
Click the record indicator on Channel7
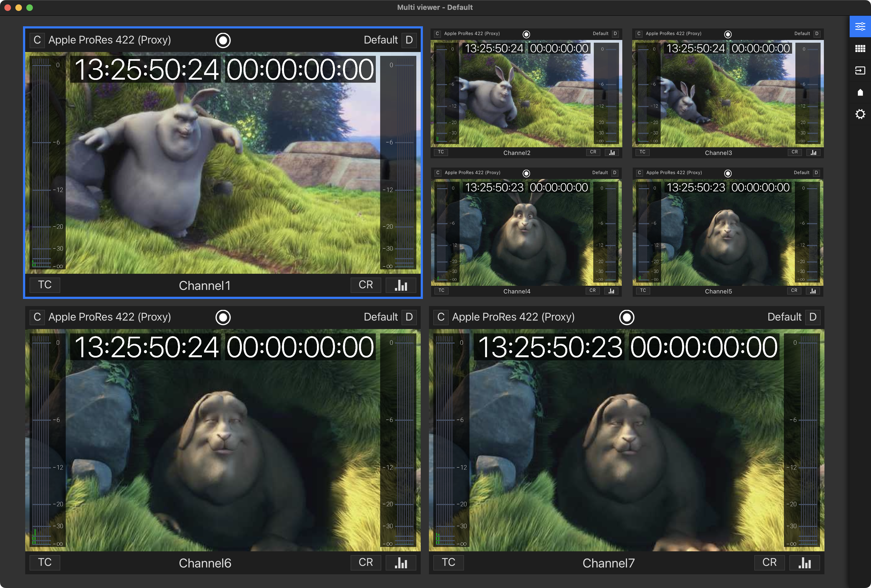tap(627, 317)
